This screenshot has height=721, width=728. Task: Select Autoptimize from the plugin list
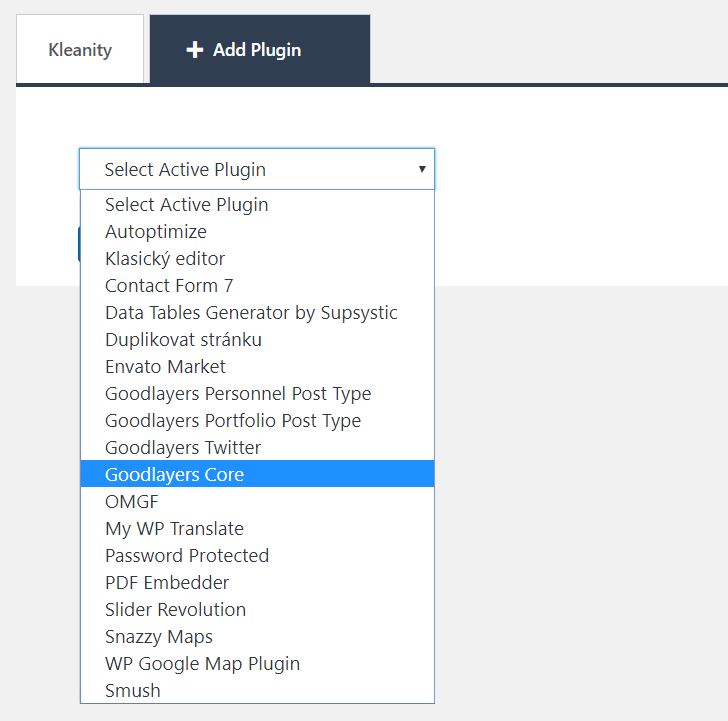click(257, 232)
